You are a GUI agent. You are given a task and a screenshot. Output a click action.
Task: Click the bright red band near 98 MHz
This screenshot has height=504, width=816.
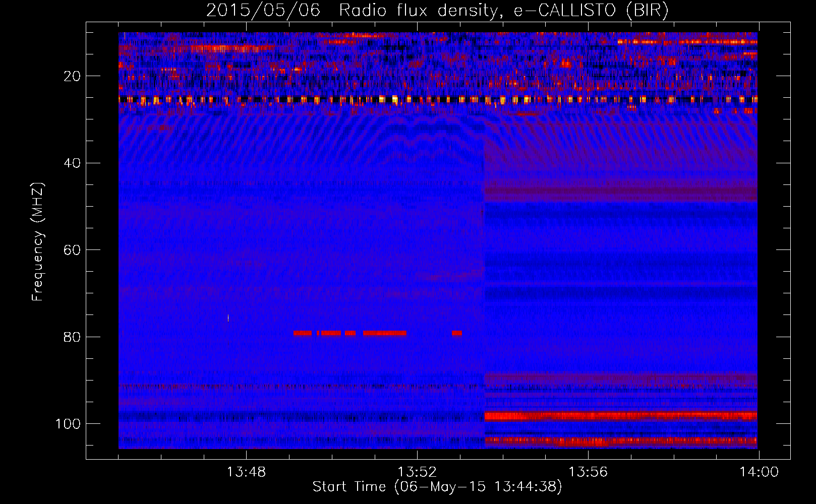621,416
